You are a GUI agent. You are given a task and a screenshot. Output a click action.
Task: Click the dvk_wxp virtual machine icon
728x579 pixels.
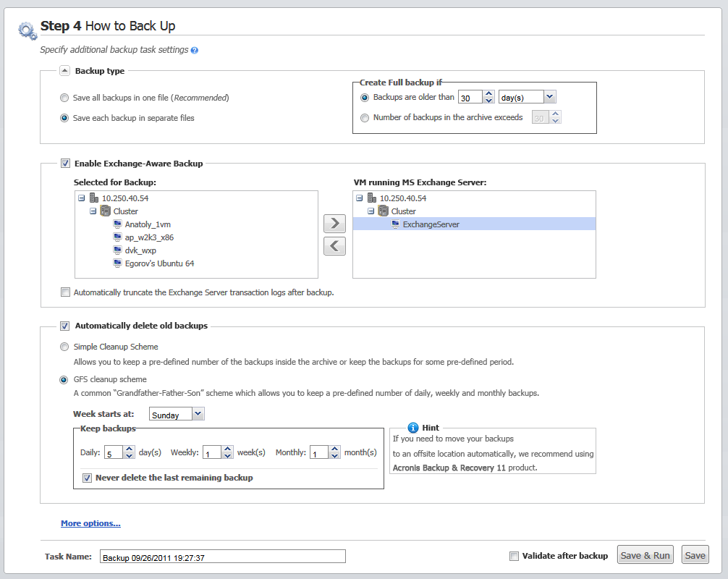[x=118, y=250]
